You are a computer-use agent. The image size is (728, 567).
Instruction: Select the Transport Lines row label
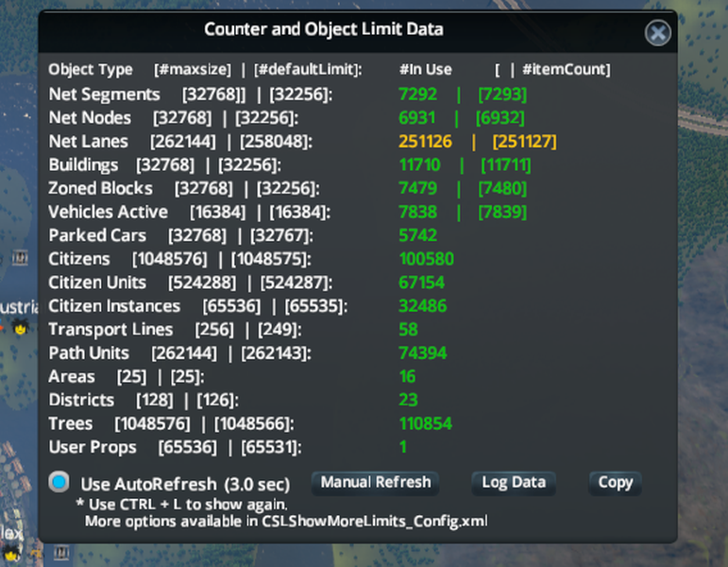(110, 330)
